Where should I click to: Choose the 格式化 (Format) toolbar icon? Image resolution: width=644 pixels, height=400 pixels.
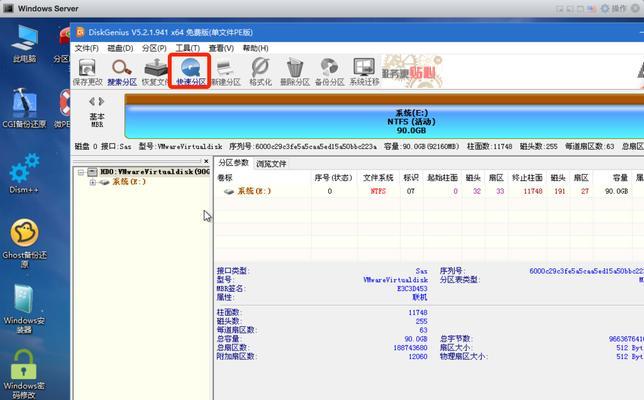(260, 72)
